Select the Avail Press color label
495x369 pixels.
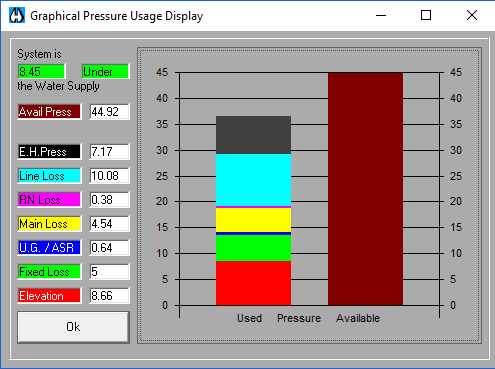pos(49,112)
